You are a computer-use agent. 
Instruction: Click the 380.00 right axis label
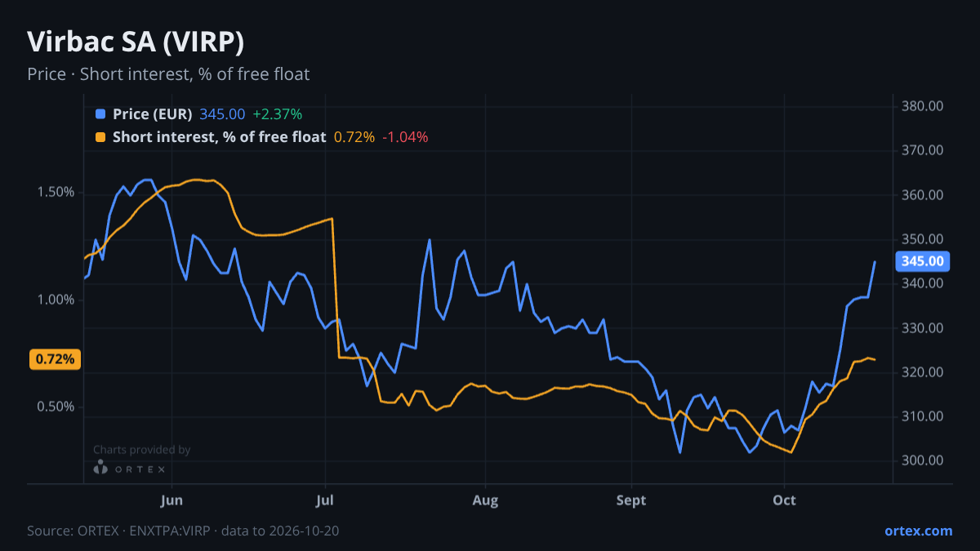tap(924, 106)
